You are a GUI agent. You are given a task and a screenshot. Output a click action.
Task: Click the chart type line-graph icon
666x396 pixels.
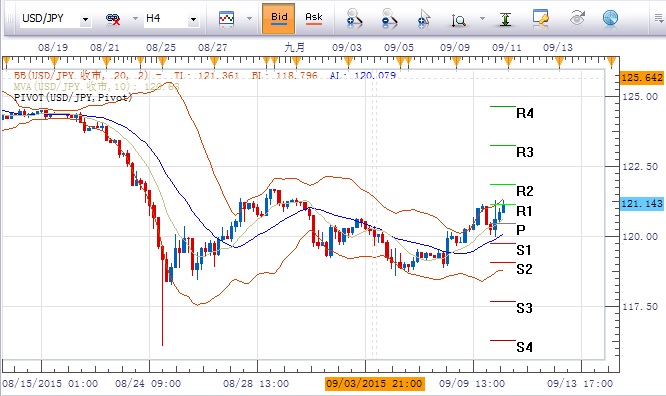pyautogui.click(x=226, y=19)
